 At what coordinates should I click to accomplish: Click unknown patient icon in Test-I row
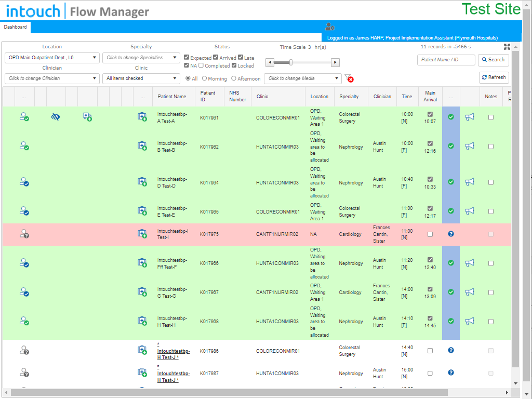tap(24, 234)
